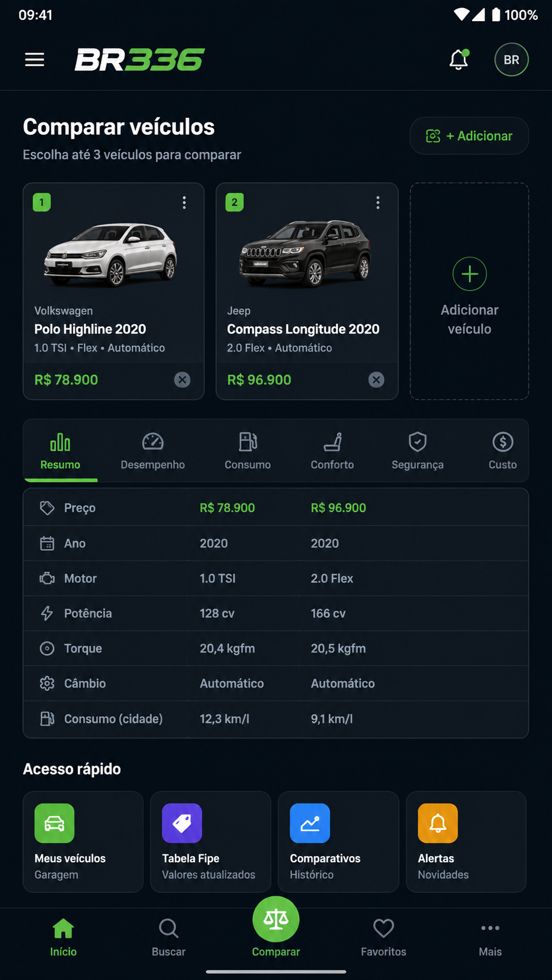Open Tabela Fipe shortcut

[x=211, y=842]
